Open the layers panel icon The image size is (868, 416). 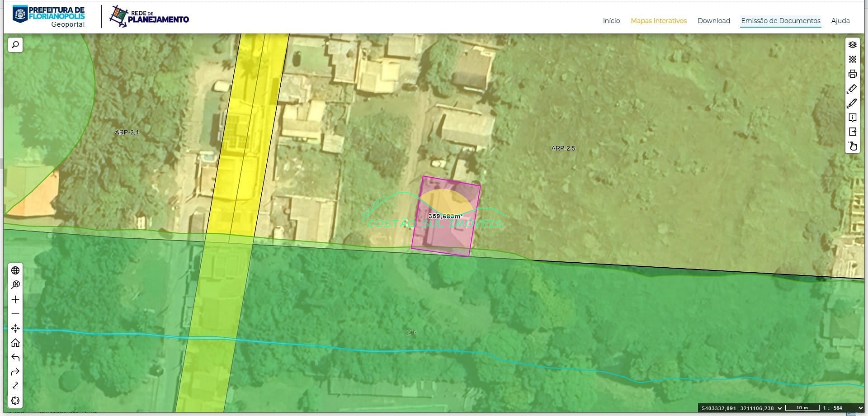[x=852, y=45]
